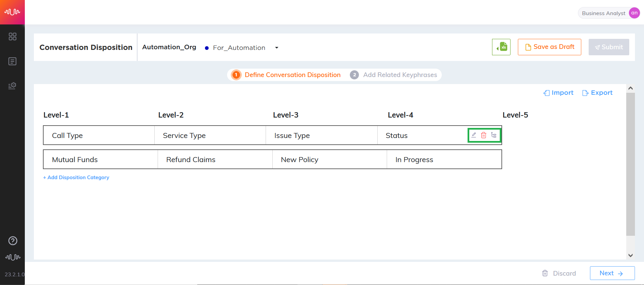
Task: Click red delete trash icon in Status row
Action: click(x=484, y=135)
